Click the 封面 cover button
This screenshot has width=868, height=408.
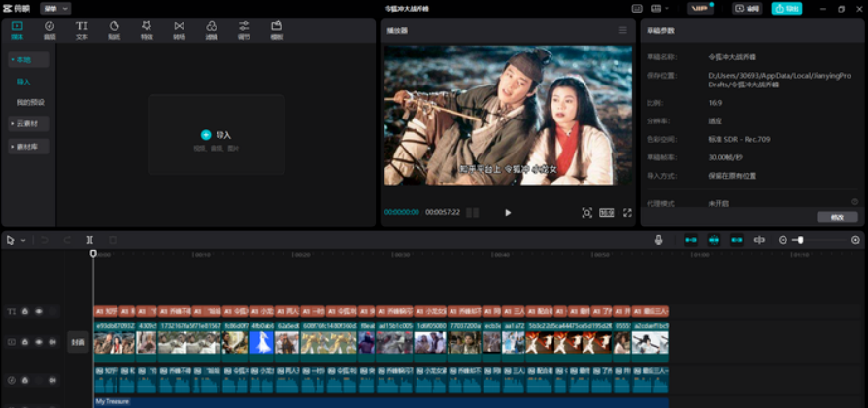[78, 342]
